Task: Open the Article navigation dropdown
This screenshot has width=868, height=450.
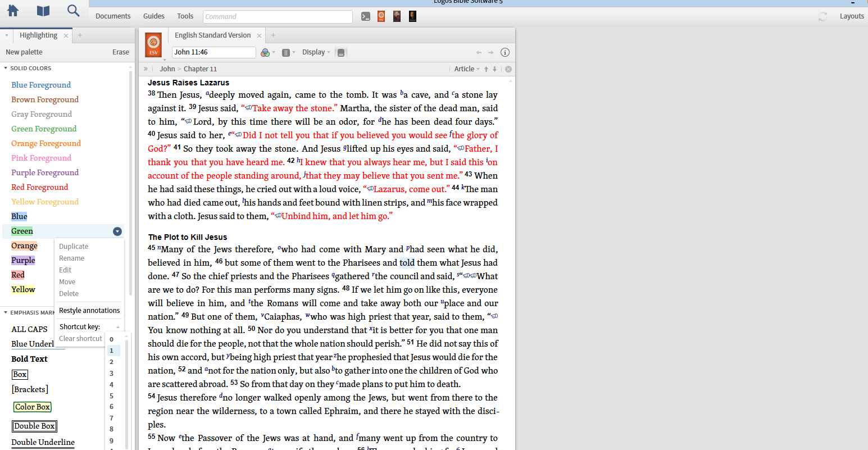Action: [467, 69]
